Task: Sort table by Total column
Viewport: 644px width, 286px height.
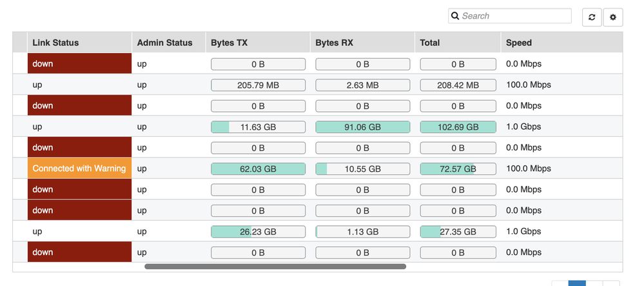Action: (429, 43)
